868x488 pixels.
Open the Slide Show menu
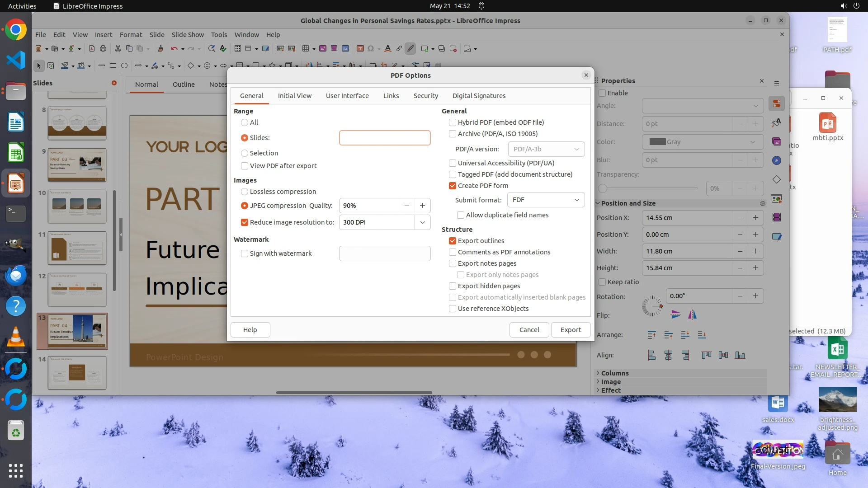188,35
